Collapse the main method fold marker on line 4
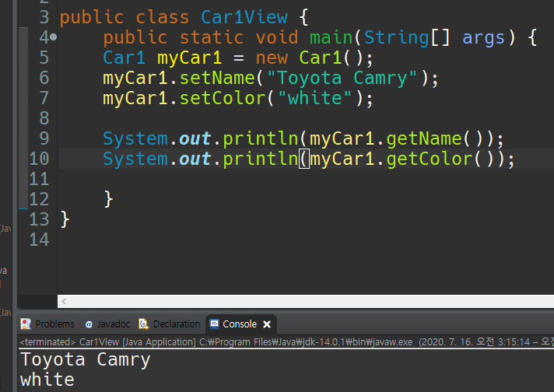The height and width of the screenshot is (392, 554). (x=54, y=37)
